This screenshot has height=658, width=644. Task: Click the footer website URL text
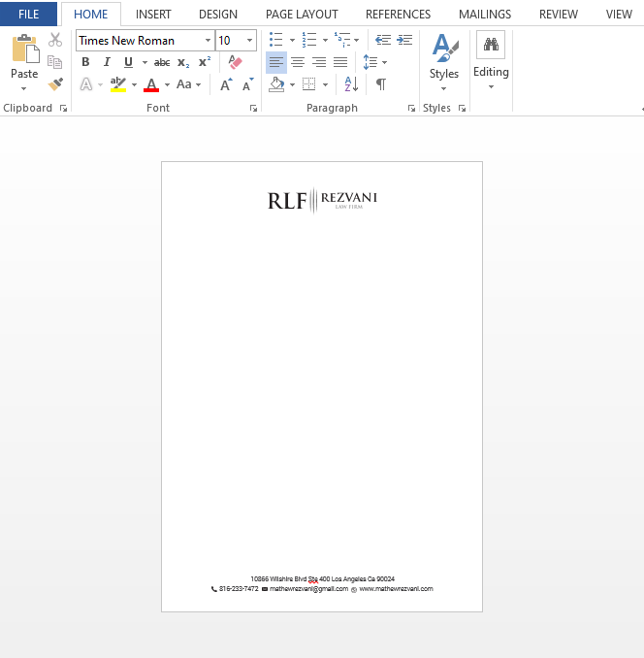click(396, 589)
